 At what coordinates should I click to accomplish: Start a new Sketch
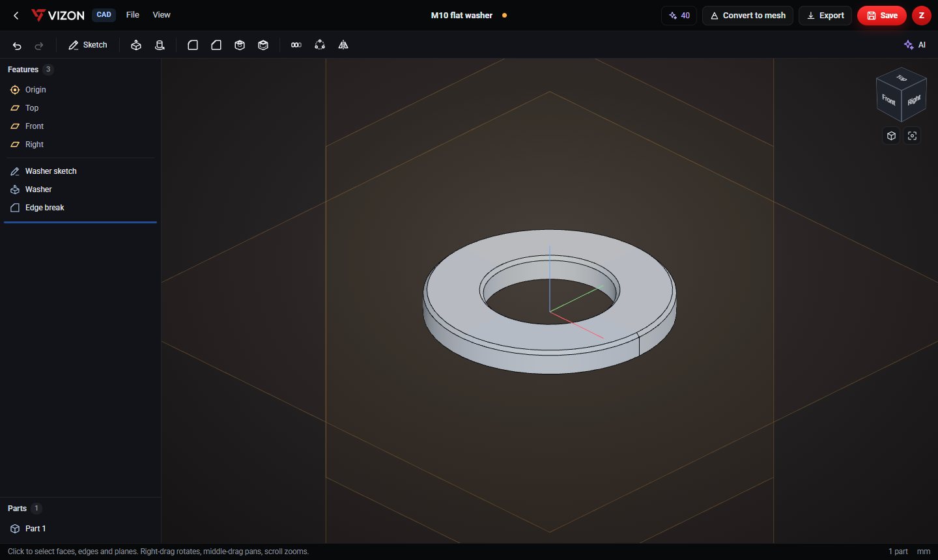(x=88, y=45)
